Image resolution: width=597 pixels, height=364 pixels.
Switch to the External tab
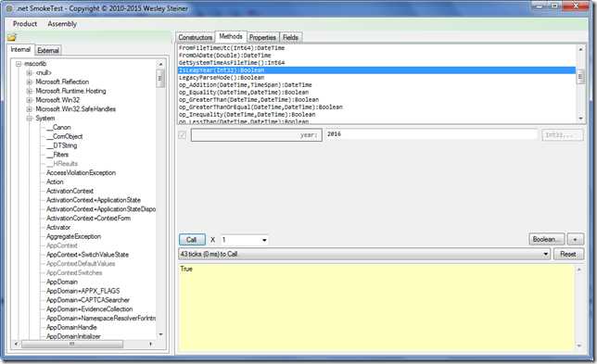click(x=48, y=50)
